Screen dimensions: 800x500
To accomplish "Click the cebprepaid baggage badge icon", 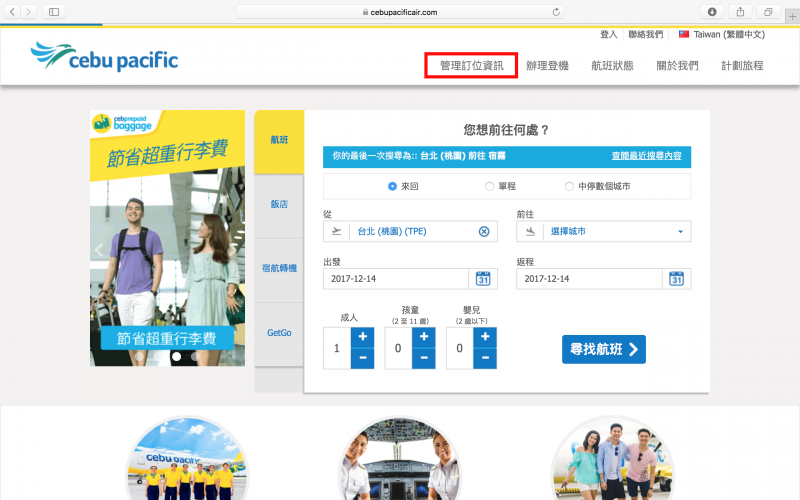I will pos(102,123).
